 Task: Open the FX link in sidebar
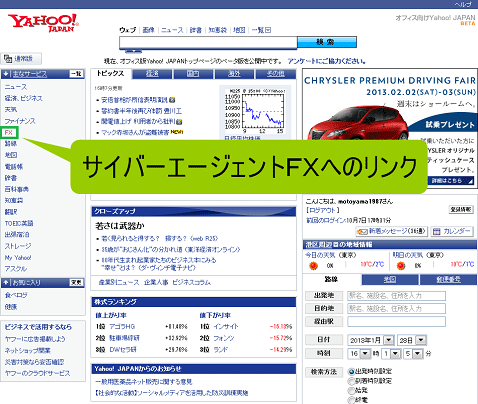9,132
